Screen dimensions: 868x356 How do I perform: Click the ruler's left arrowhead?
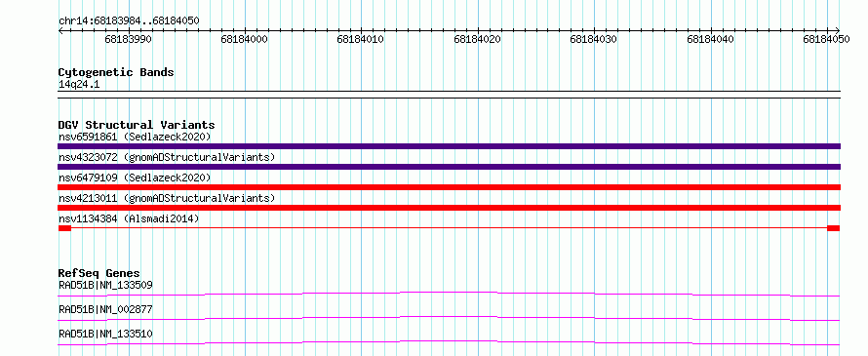tap(60, 30)
